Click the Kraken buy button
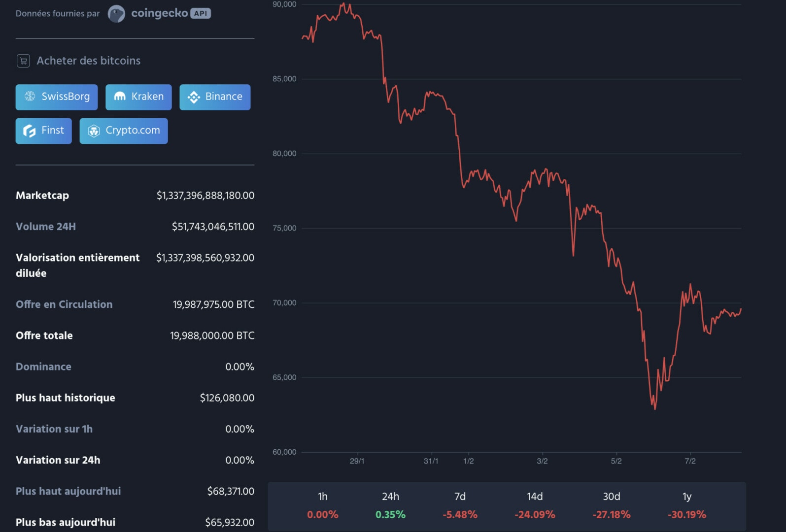 (x=138, y=97)
